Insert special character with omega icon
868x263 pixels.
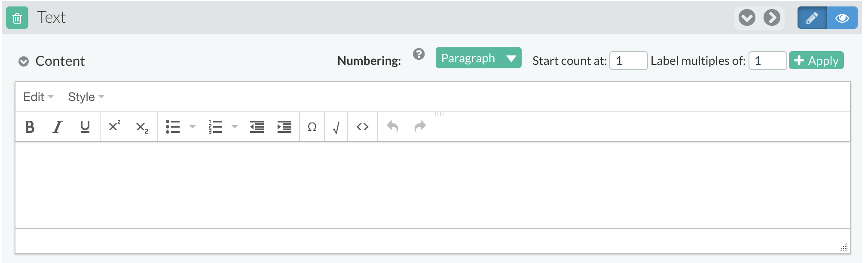pyautogui.click(x=312, y=127)
